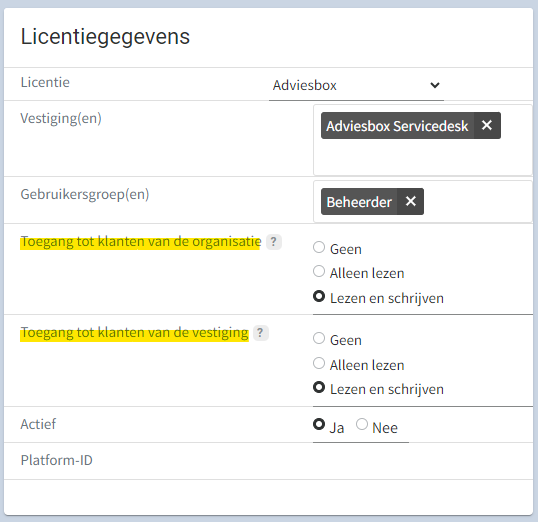Click the Beheerder chip label
538x522 pixels.
359,202
